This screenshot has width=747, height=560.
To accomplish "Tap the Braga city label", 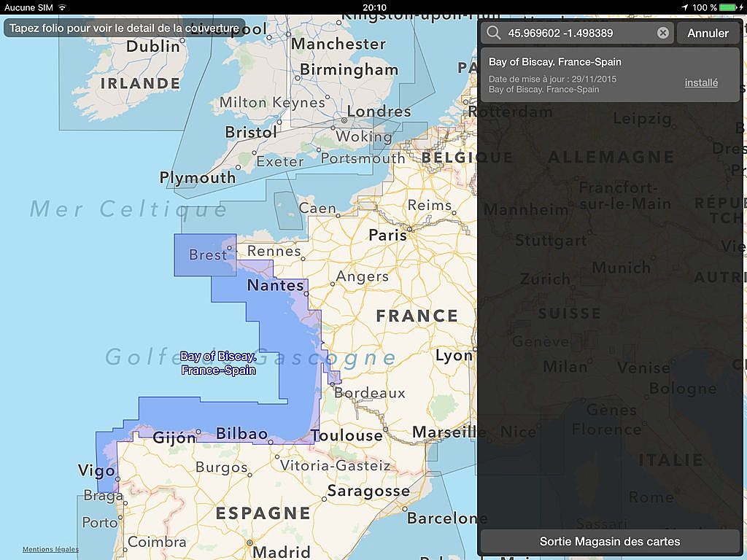I will click(x=103, y=496).
